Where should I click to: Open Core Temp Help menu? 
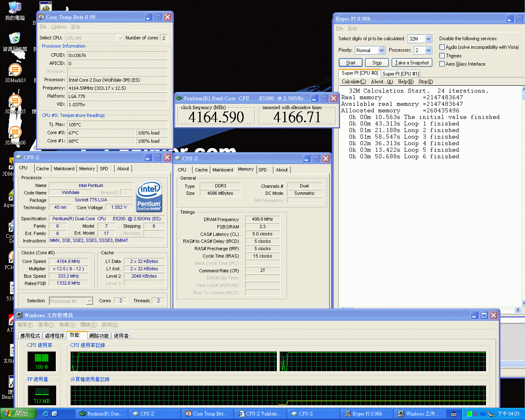75,27
